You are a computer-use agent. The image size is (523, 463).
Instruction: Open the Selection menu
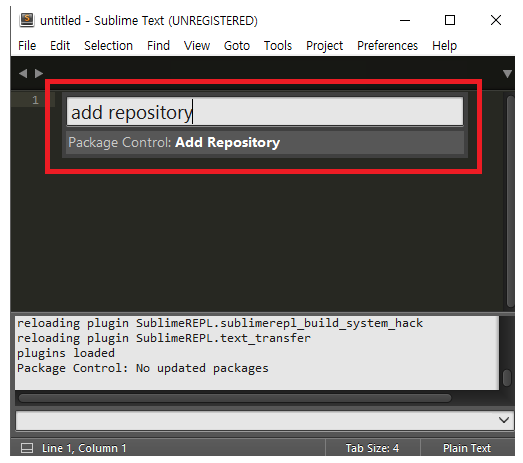point(108,45)
